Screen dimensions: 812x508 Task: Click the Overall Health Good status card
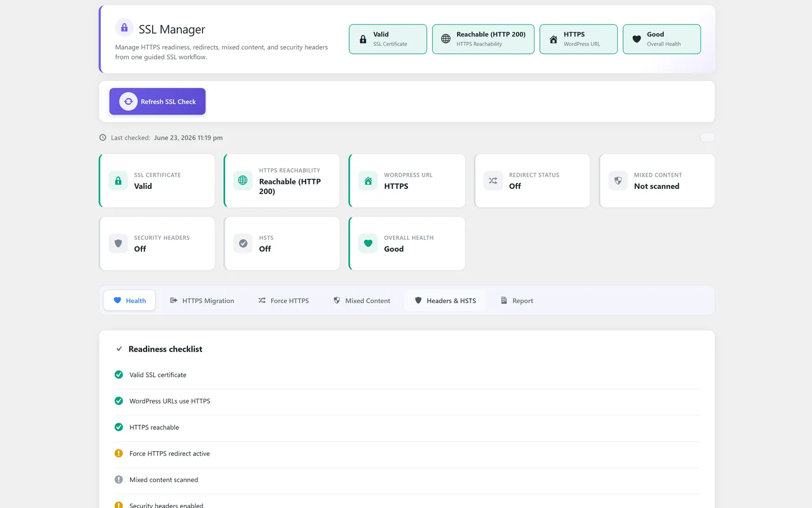[x=407, y=243]
